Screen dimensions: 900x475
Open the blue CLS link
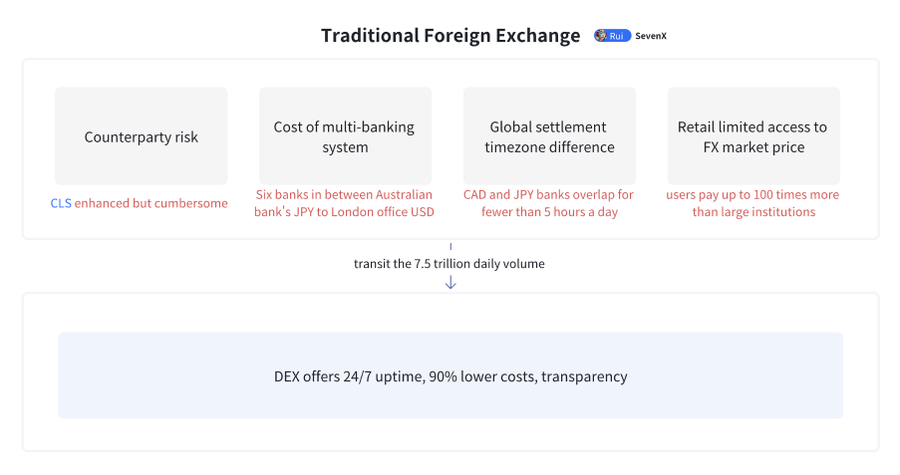(x=61, y=203)
